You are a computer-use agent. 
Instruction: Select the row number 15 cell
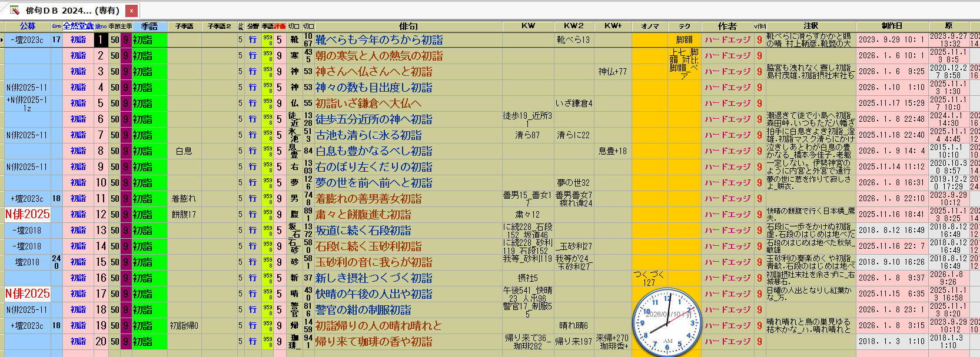click(x=101, y=262)
